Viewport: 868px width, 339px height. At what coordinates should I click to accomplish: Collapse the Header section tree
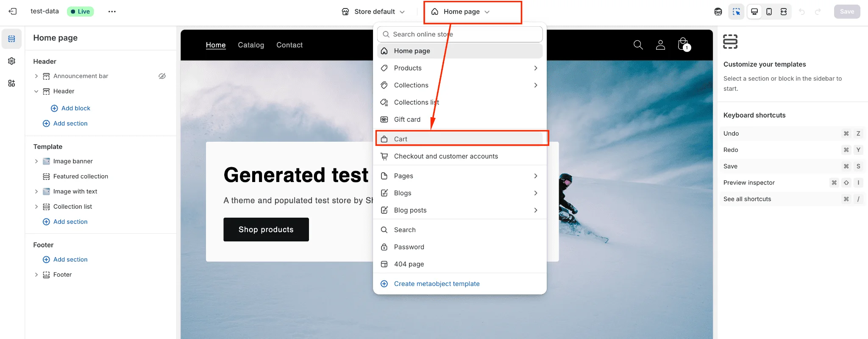click(36, 91)
